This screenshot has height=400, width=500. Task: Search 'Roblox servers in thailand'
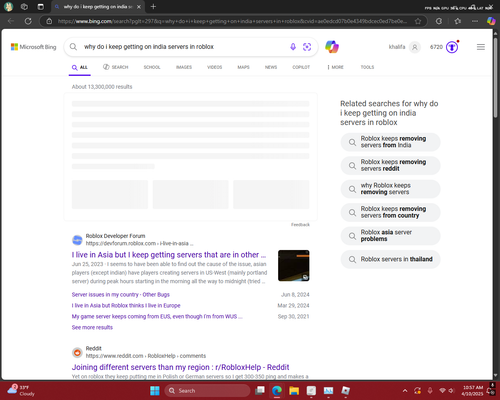390,259
